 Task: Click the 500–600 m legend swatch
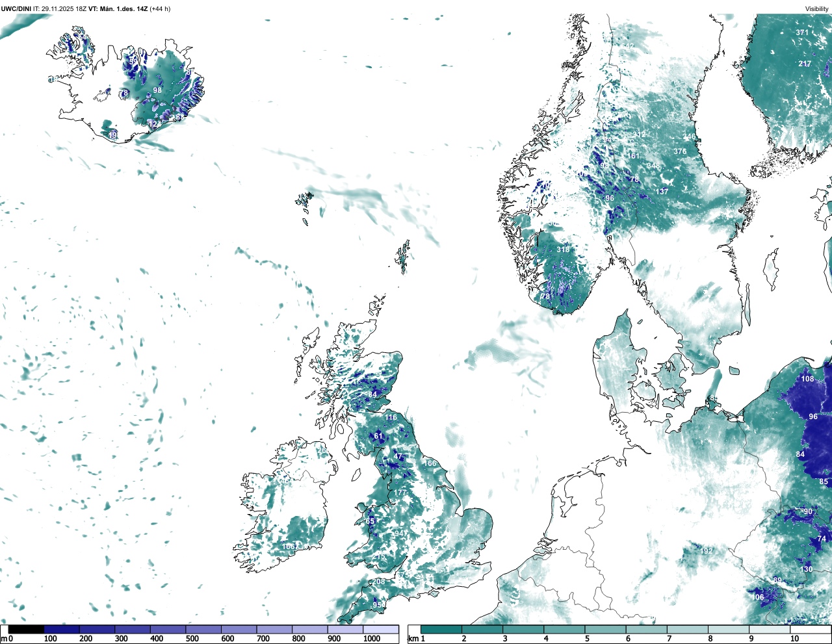click(x=203, y=630)
